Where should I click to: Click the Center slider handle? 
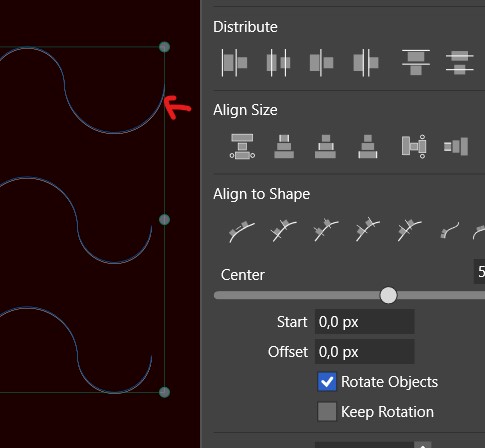click(x=388, y=295)
